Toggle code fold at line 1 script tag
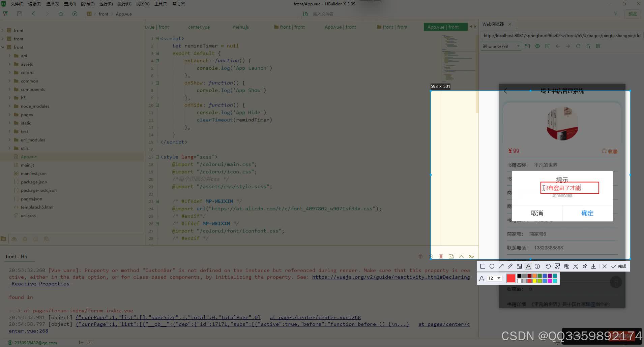Viewport: 644px width, 347px height. click(x=157, y=38)
